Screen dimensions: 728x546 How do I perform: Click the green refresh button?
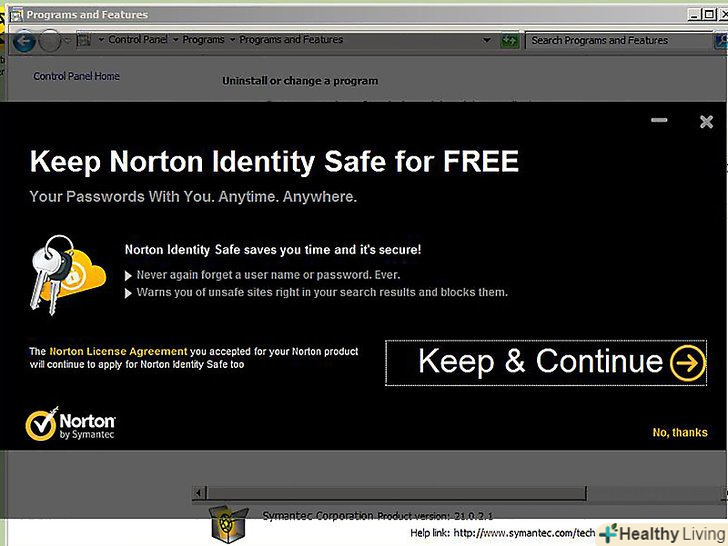(509, 41)
